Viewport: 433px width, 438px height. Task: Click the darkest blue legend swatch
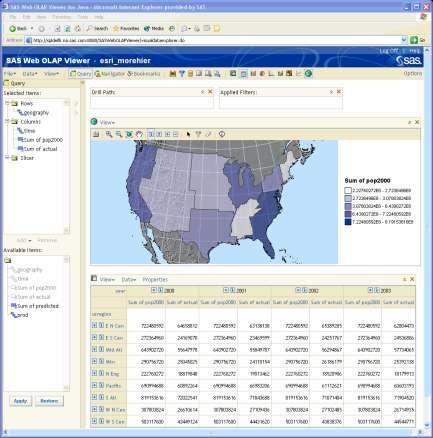[x=348, y=222]
